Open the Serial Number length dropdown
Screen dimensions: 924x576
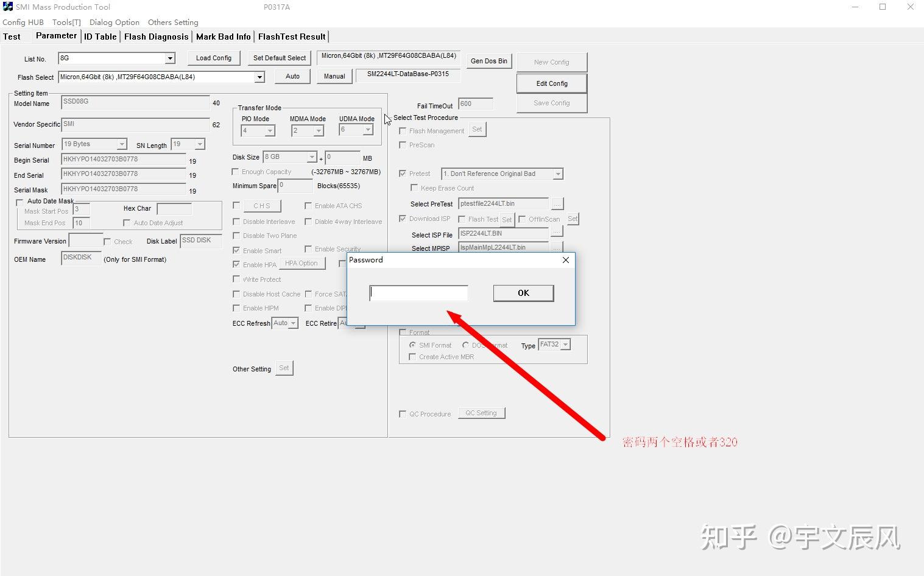point(122,144)
